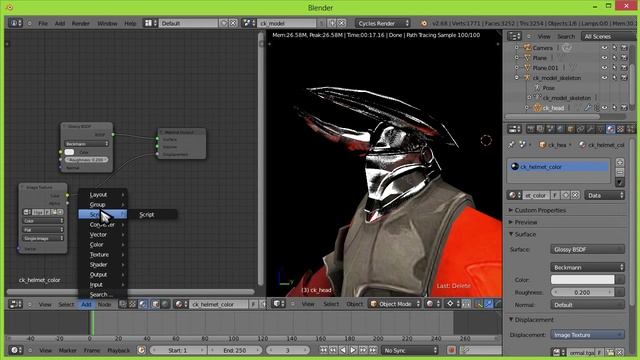Open the Vector submenu
The image size is (640, 360).
(x=103, y=235)
